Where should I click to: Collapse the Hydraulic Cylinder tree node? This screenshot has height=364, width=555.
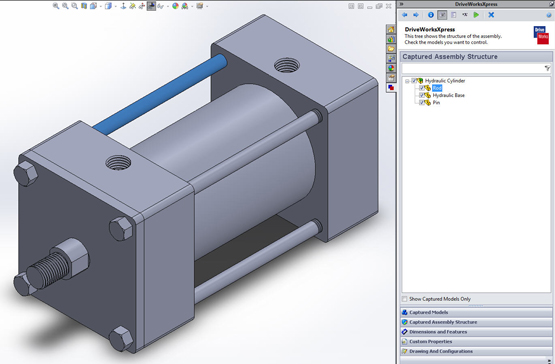(x=407, y=81)
